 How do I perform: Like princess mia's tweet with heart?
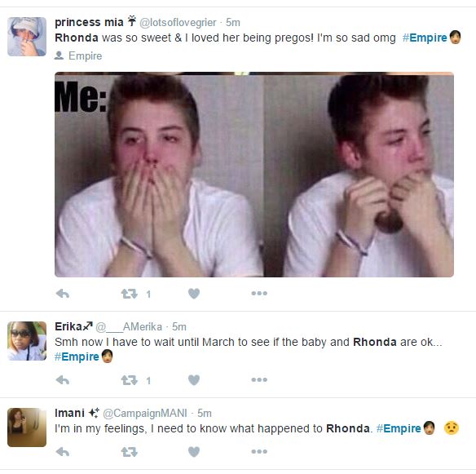[194, 294]
